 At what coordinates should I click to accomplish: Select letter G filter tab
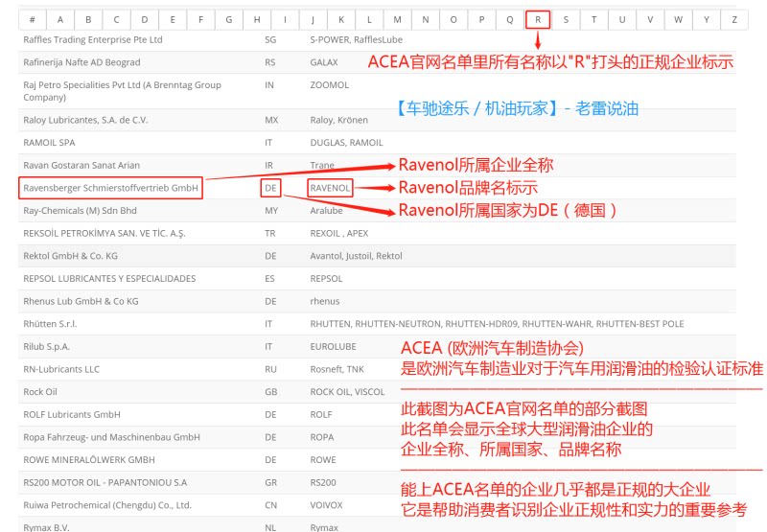(229, 19)
